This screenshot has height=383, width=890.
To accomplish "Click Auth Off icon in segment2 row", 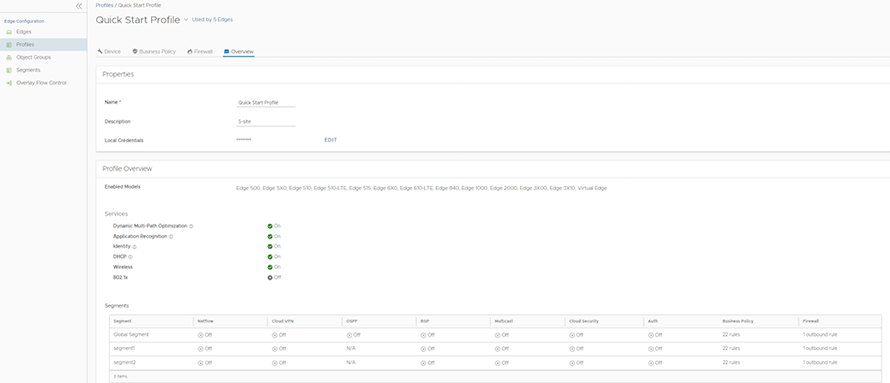I will [651, 362].
